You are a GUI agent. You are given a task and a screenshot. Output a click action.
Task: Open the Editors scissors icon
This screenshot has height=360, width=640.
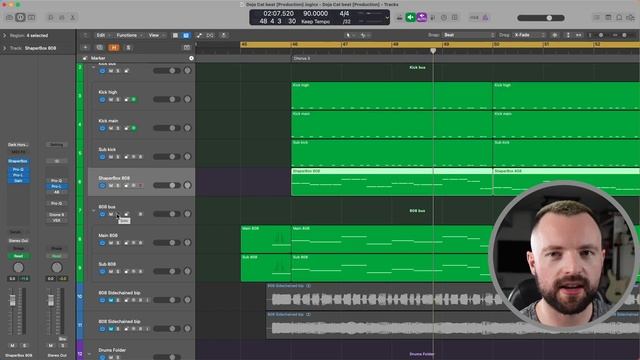(73, 18)
